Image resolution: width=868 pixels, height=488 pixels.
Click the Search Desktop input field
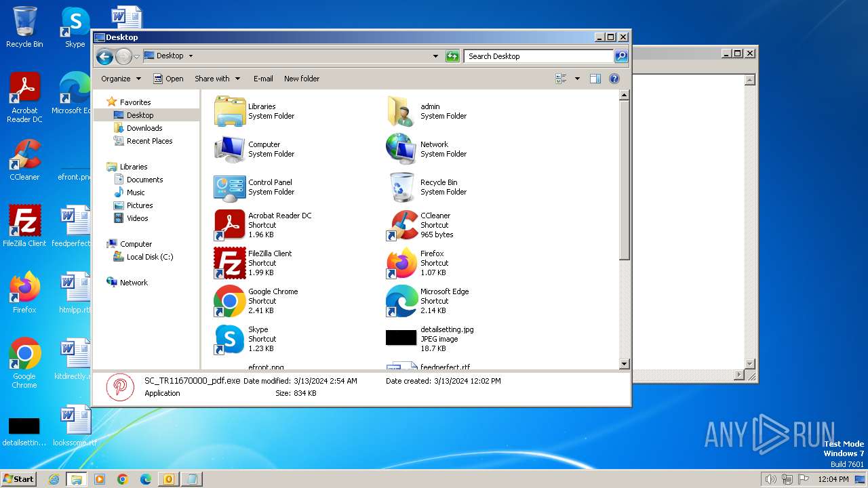click(539, 56)
